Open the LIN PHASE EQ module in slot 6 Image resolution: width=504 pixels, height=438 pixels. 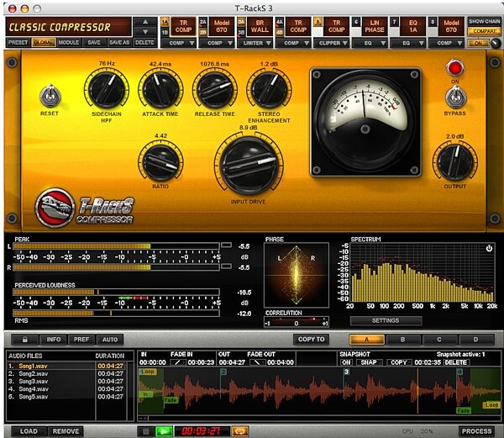(x=375, y=26)
